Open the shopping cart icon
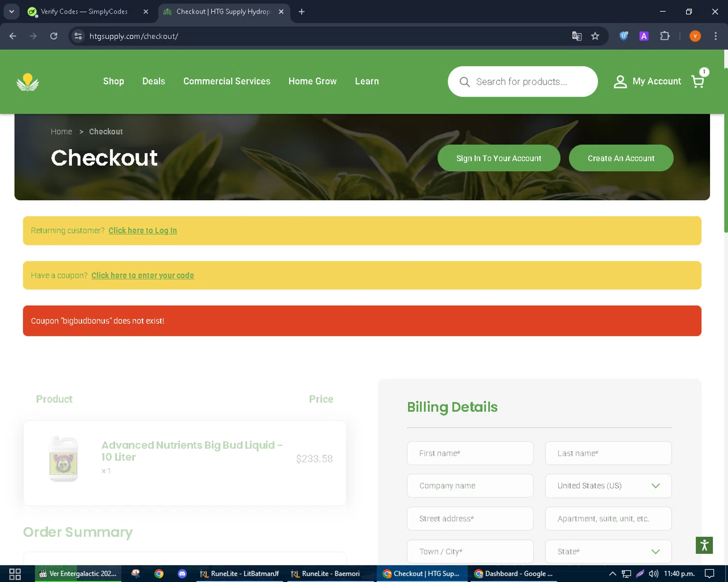The width and height of the screenshot is (728, 582). tap(698, 81)
